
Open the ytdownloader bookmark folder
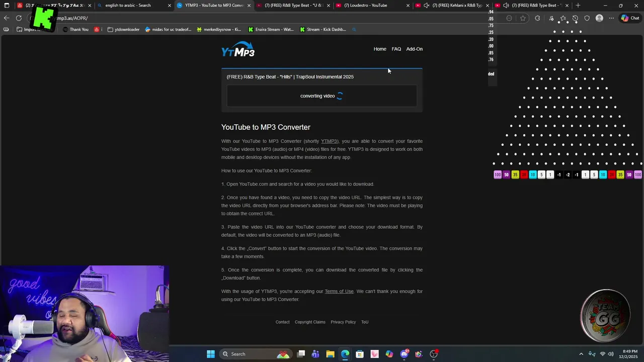coord(123,29)
